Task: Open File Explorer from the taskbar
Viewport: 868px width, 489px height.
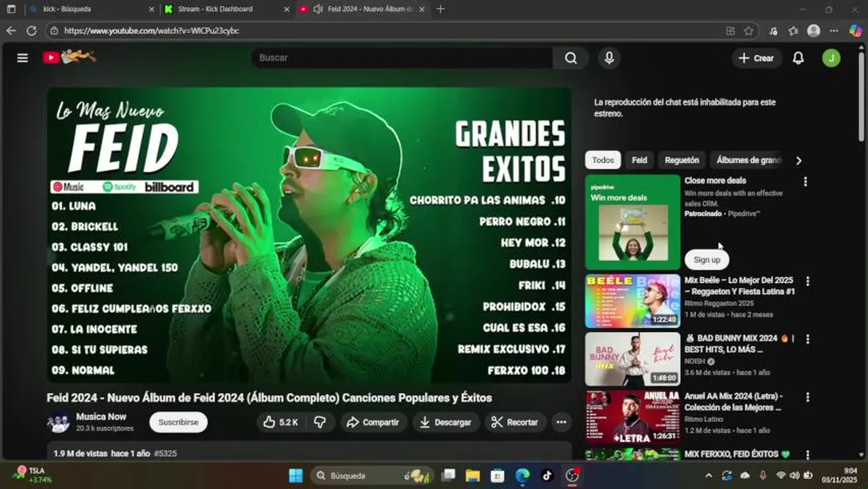Action: tap(473, 475)
